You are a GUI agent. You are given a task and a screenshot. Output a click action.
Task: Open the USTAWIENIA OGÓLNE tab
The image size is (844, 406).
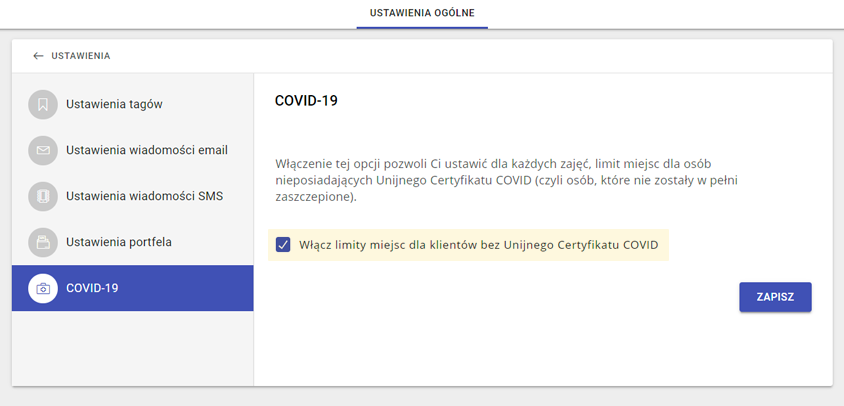422,13
